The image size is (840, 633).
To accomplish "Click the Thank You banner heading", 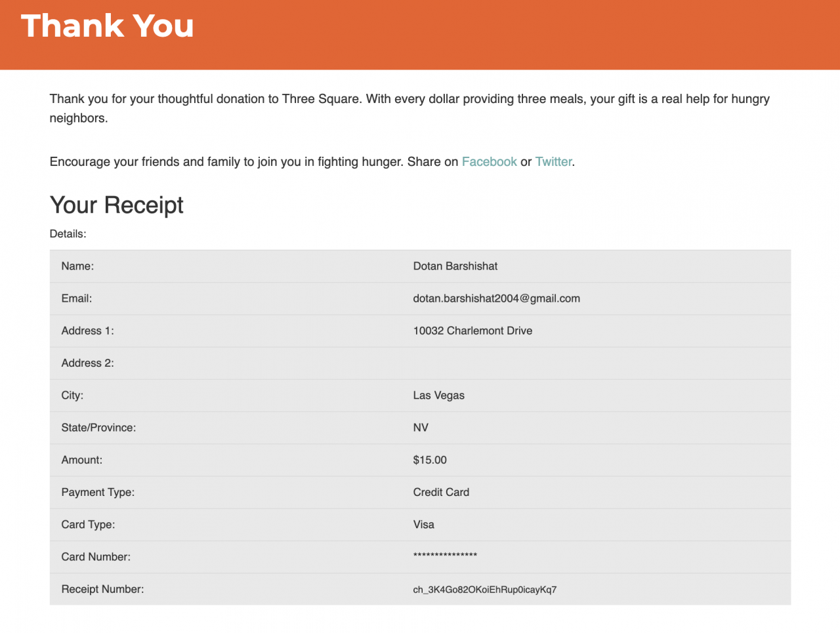I will (x=108, y=26).
